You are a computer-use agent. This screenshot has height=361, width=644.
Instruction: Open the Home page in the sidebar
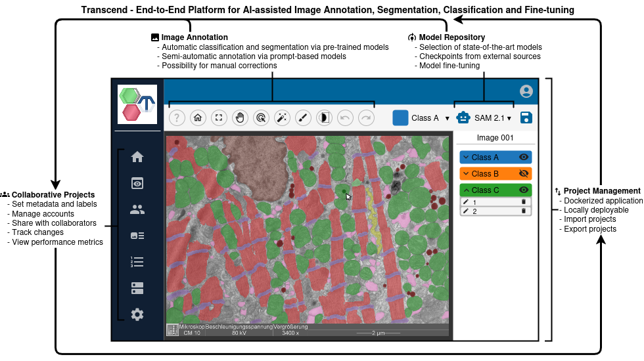(137, 157)
